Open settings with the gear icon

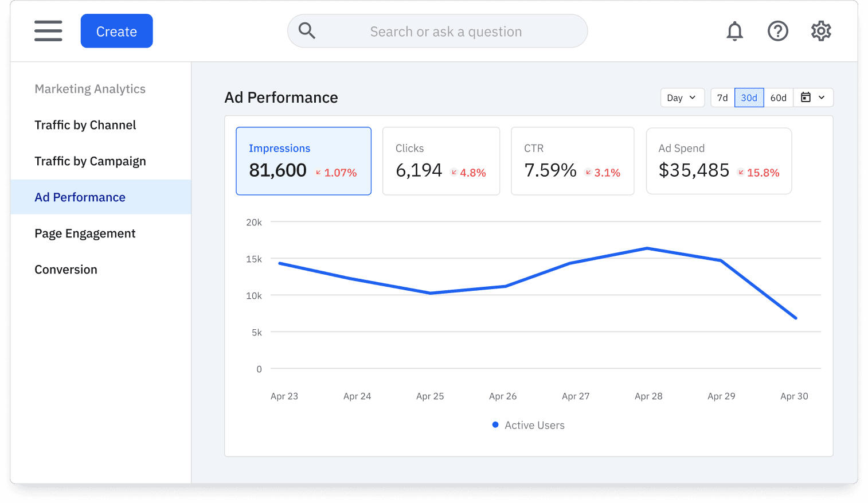820,31
